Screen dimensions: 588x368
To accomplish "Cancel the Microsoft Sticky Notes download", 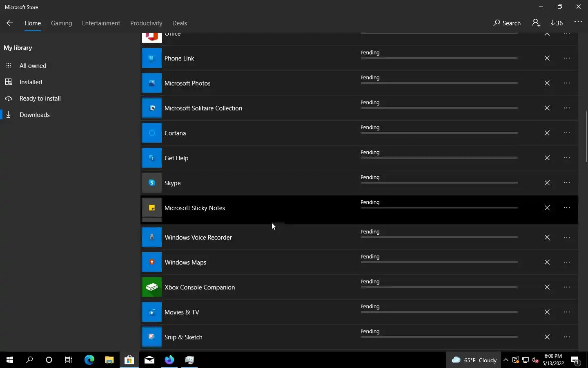I will click(547, 208).
